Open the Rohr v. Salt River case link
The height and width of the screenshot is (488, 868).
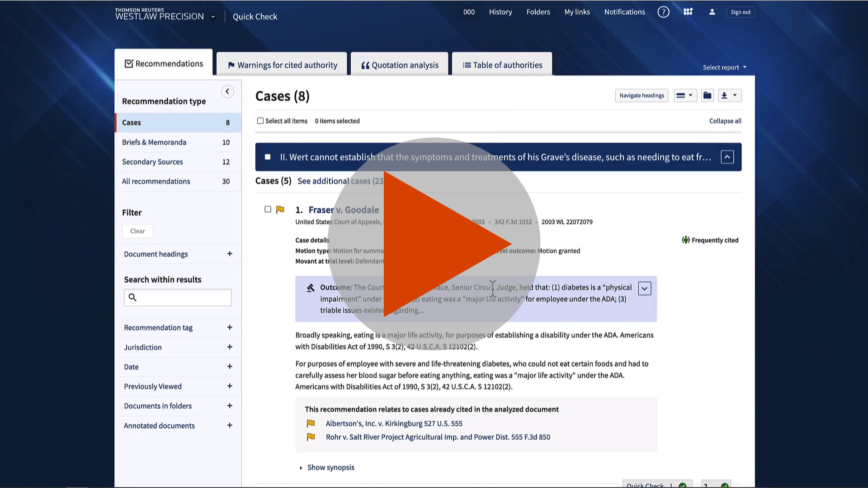(438, 437)
